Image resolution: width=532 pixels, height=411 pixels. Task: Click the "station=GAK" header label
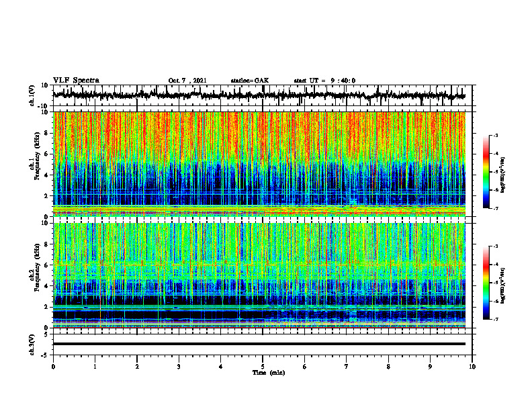click(x=250, y=81)
